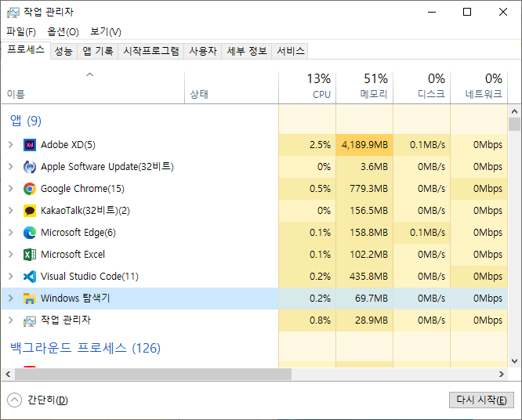Click the horizontal scrollbar right arrow
This screenshot has width=522, height=420.
point(502,375)
